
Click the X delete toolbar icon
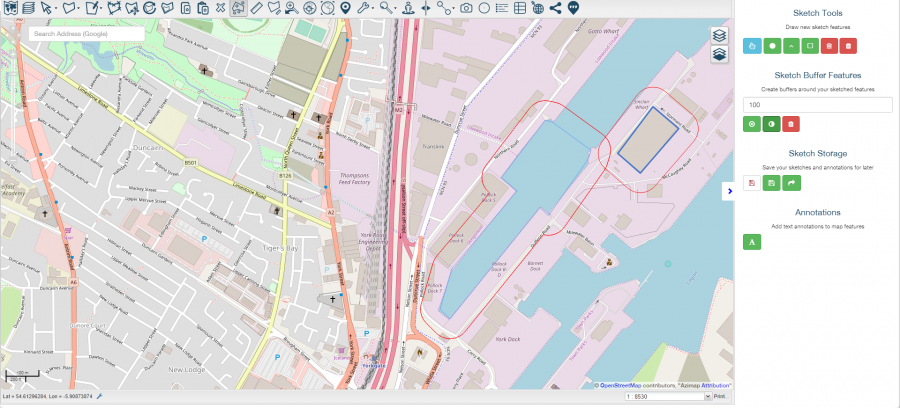coord(220,8)
